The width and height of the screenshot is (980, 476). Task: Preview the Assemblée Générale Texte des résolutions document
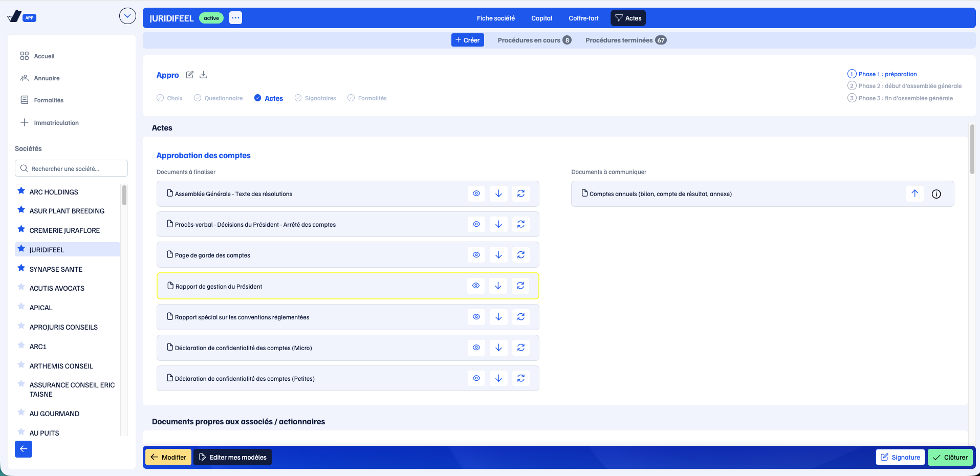pyautogui.click(x=476, y=193)
